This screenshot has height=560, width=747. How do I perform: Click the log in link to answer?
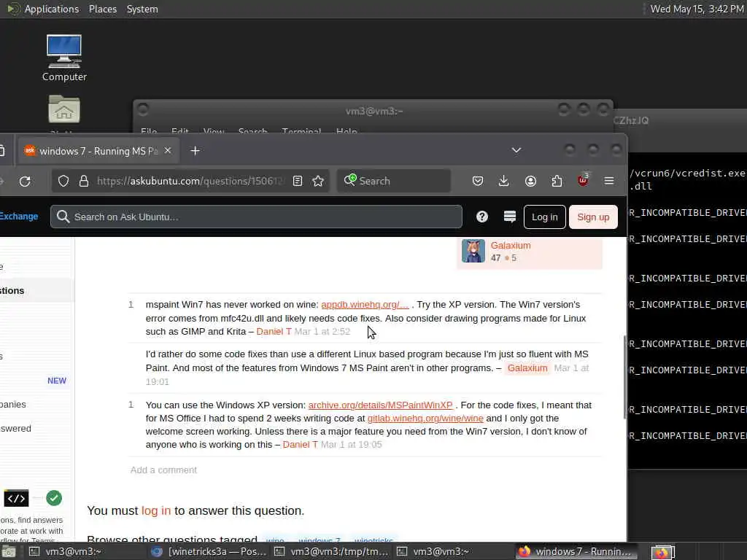pyautogui.click(x=156, y=510)
